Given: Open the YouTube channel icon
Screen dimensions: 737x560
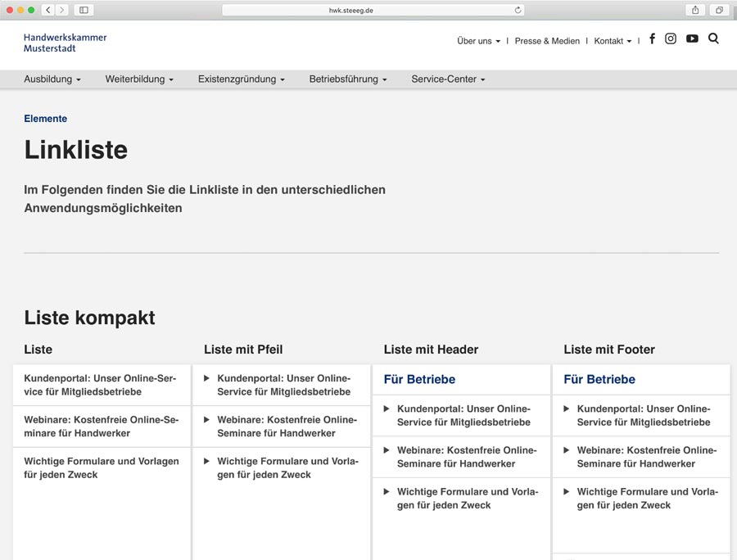Looking at the screenshot, I should coord(692,38).
